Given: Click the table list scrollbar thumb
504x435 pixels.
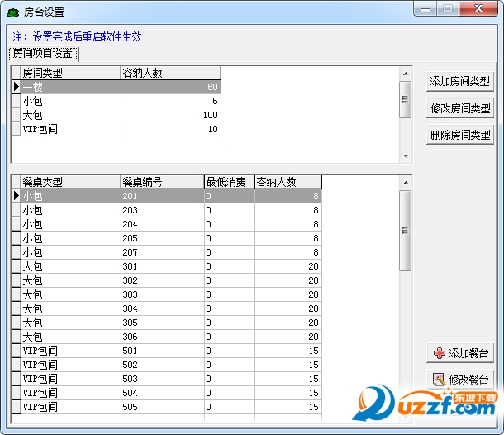Looking at the screenshot, I should click(406, 231).
